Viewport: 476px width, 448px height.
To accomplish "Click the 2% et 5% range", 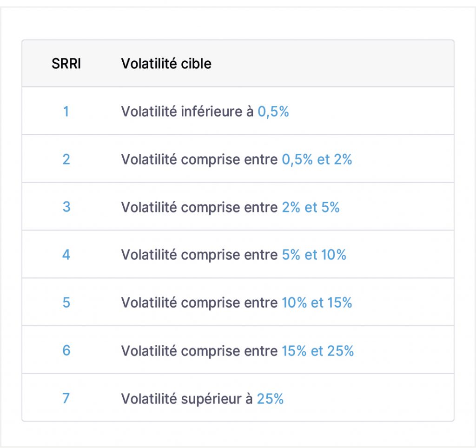I will (x=311, y=207).
